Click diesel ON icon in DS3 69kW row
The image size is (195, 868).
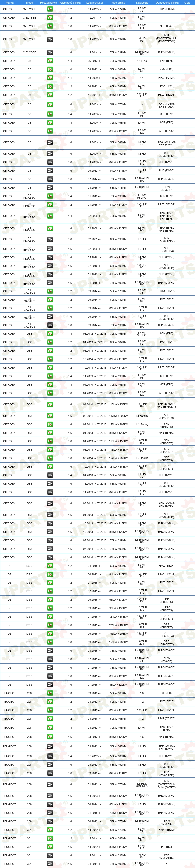click(50, 515)
